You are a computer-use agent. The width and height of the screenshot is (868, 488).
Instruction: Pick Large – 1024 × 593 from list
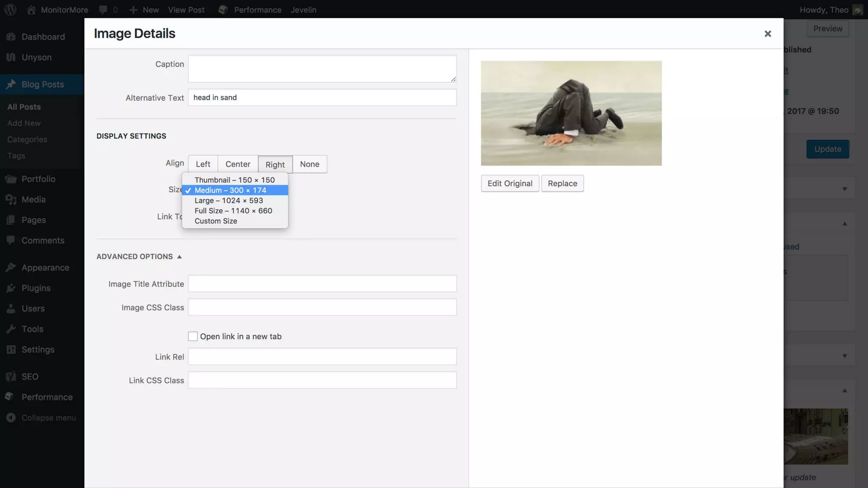228,201
